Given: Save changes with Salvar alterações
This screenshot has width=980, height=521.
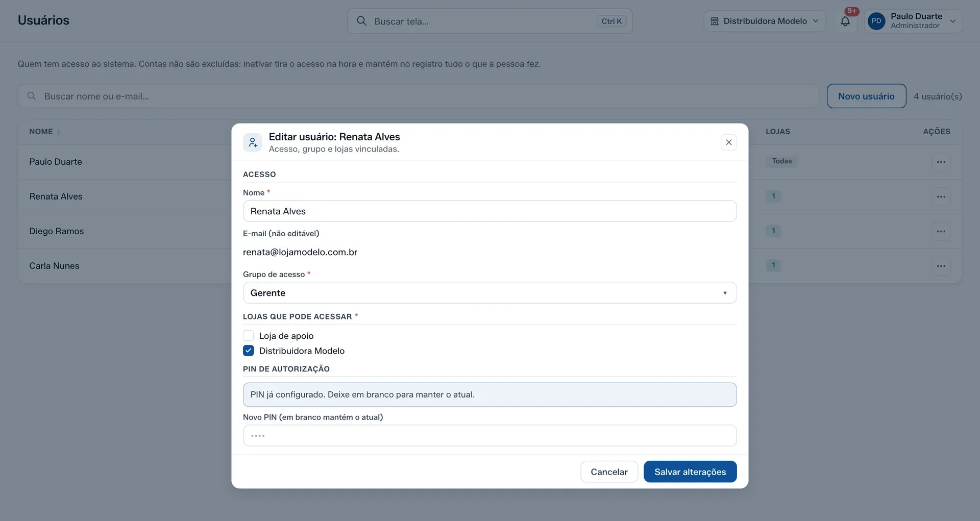Looking at the screenshot, I should [690, 472].
